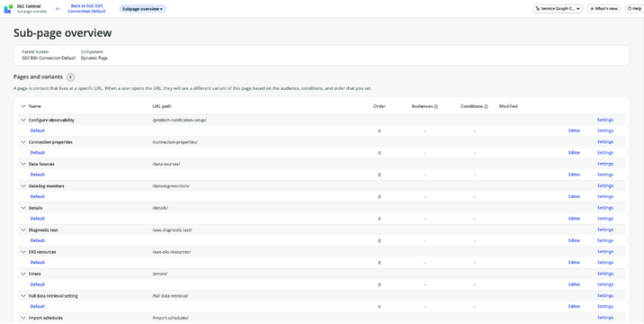Open the What's new announcements
Screen dimensions: 644x324
coord(604,9)
